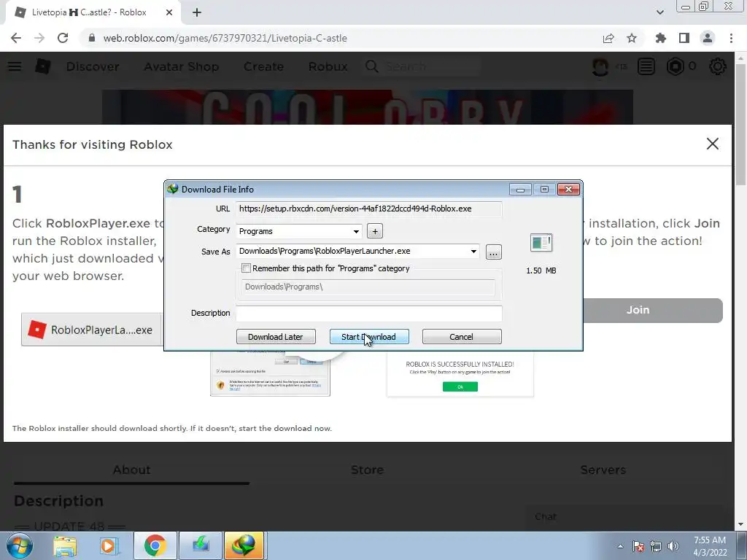Switch to the About tab
This screenshot has height=560, width=747.
pyautogui.click(x=131, y=470)
